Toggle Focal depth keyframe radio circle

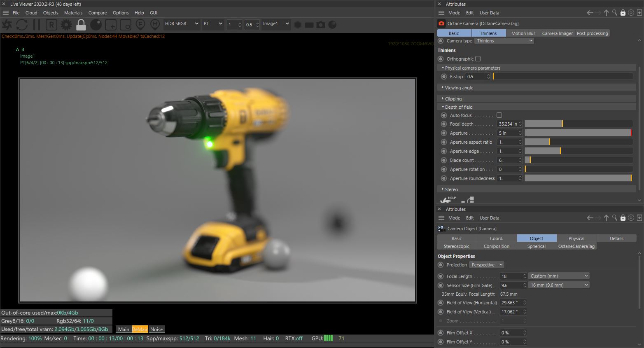[x=443, y=124]
